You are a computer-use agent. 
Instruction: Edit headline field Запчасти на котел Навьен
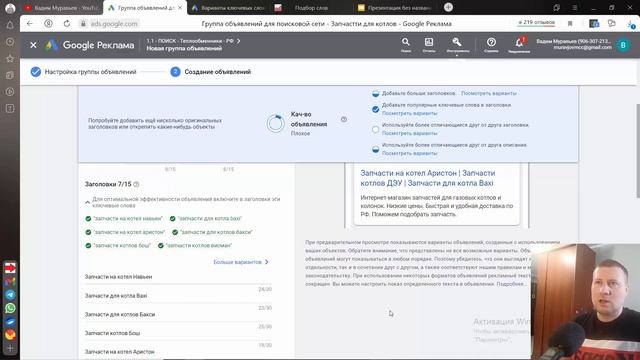click(x=178, y=277)
